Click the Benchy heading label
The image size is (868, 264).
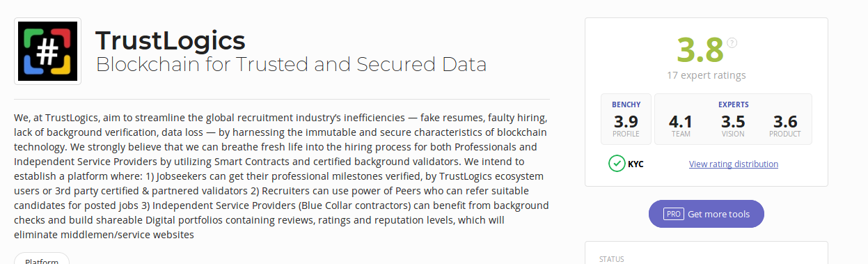(x=626, y=104)
